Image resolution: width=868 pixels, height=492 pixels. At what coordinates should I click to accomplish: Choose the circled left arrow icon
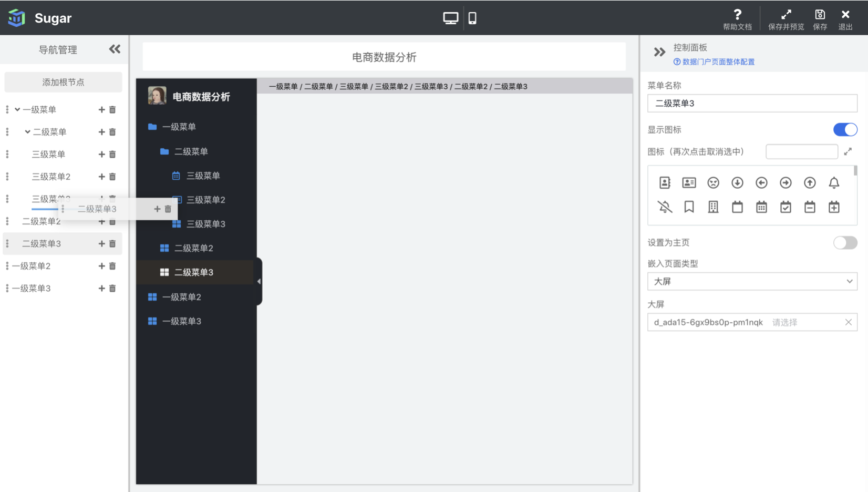click(x=761, y=182)
